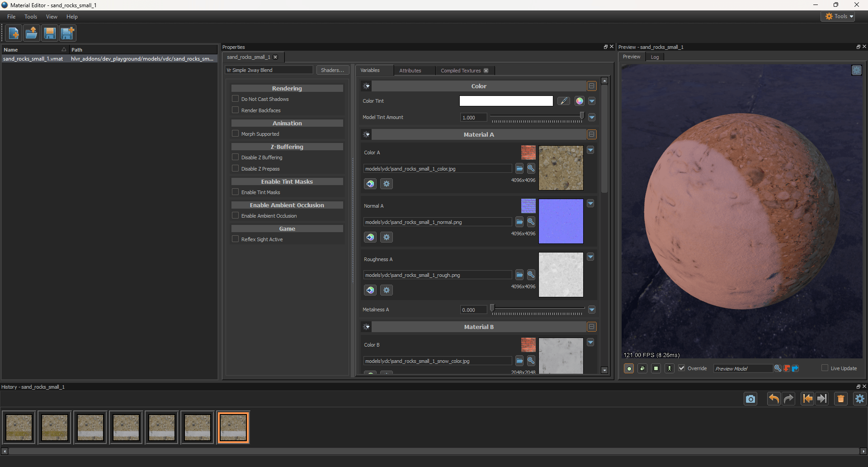Click the Color A texture settings gear

coord(387,184)
